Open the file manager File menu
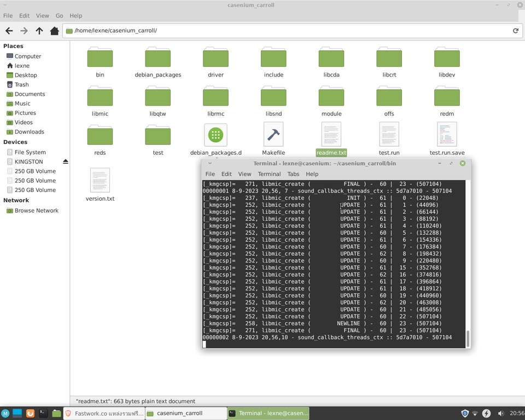525x420 pixels. click(8, 16)
